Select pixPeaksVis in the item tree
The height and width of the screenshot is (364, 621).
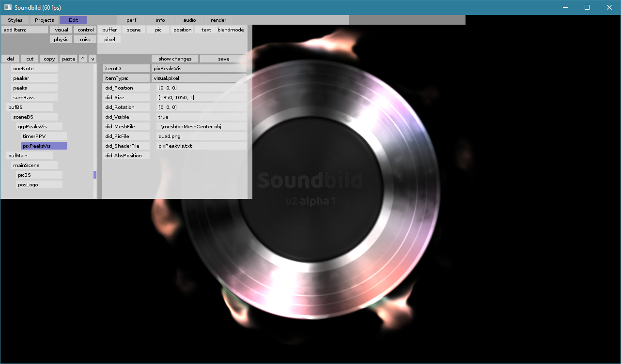click(x=44, y=146)
